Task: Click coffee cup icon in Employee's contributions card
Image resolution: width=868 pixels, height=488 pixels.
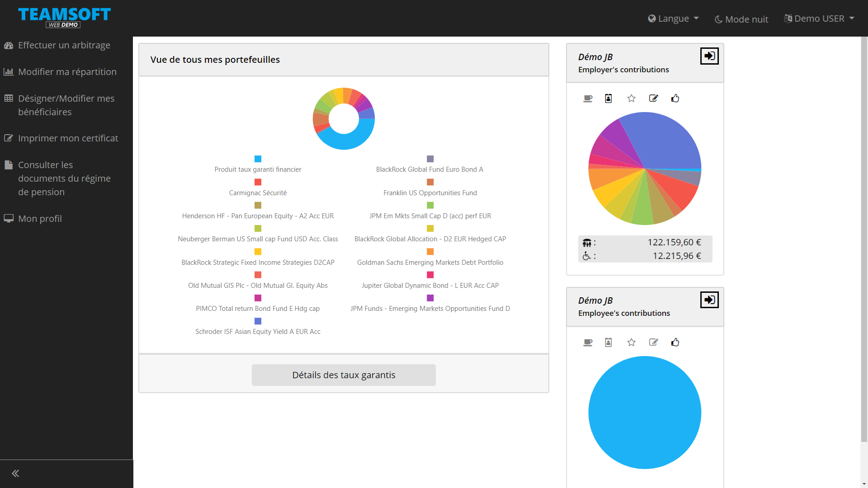Action: tap(588, 343)
